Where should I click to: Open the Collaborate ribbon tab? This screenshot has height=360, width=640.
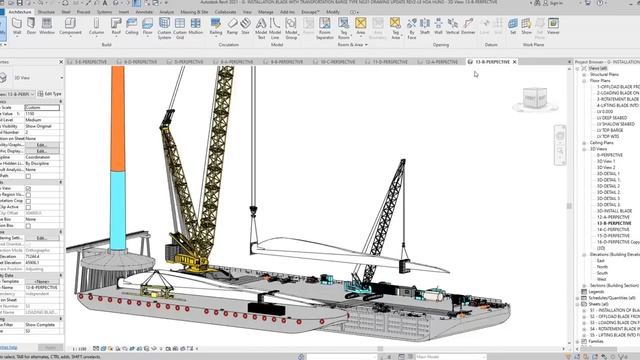225,12
